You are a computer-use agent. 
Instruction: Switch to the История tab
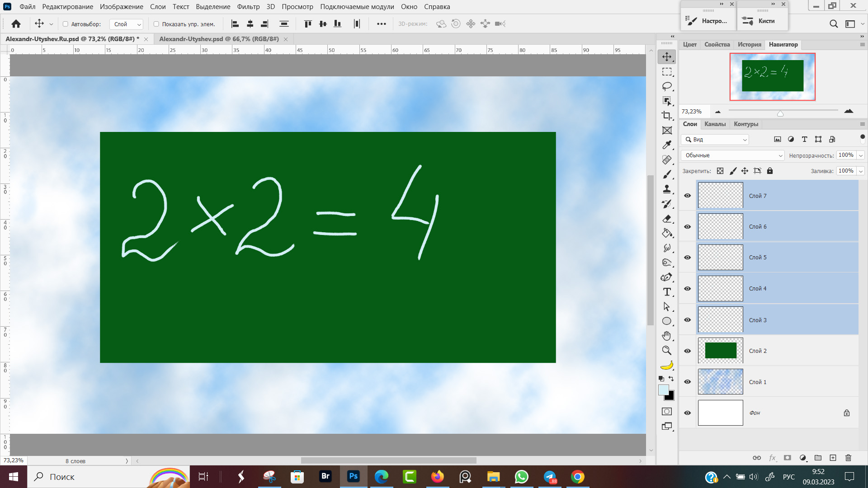749,45
